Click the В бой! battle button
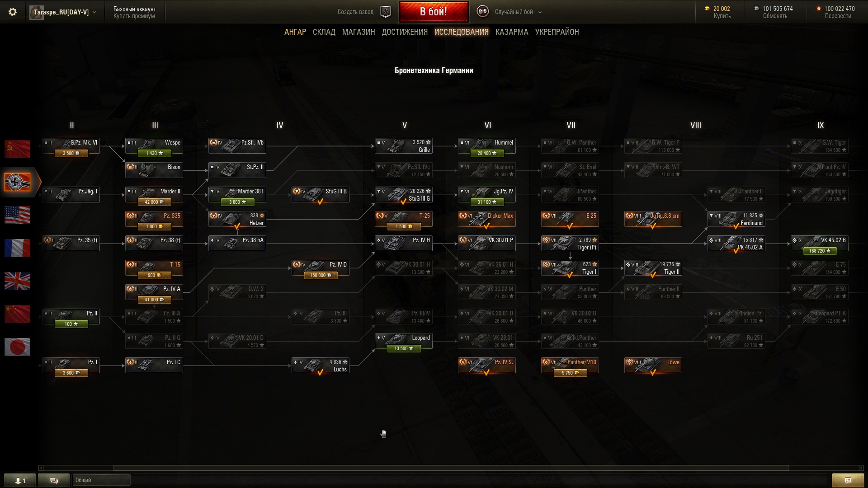This screenshot has width=868, height=488. 434,12
